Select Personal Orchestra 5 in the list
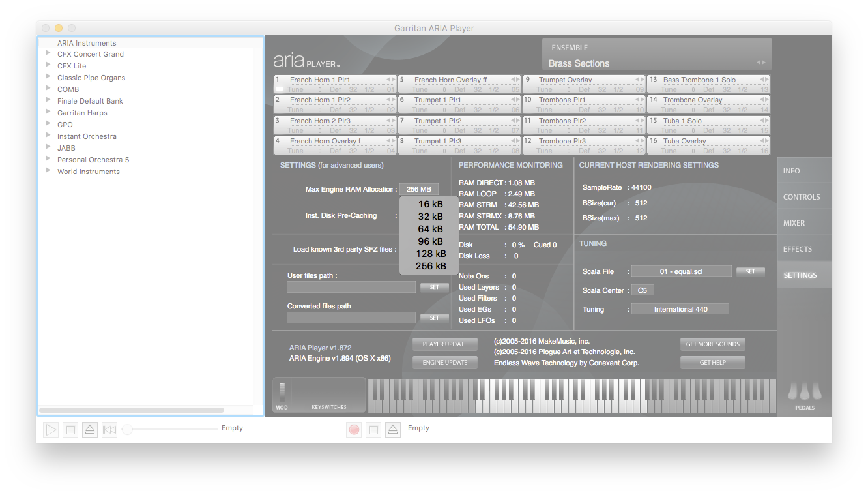Viewport: 868px width, 495px height. (x=93, y=160)
